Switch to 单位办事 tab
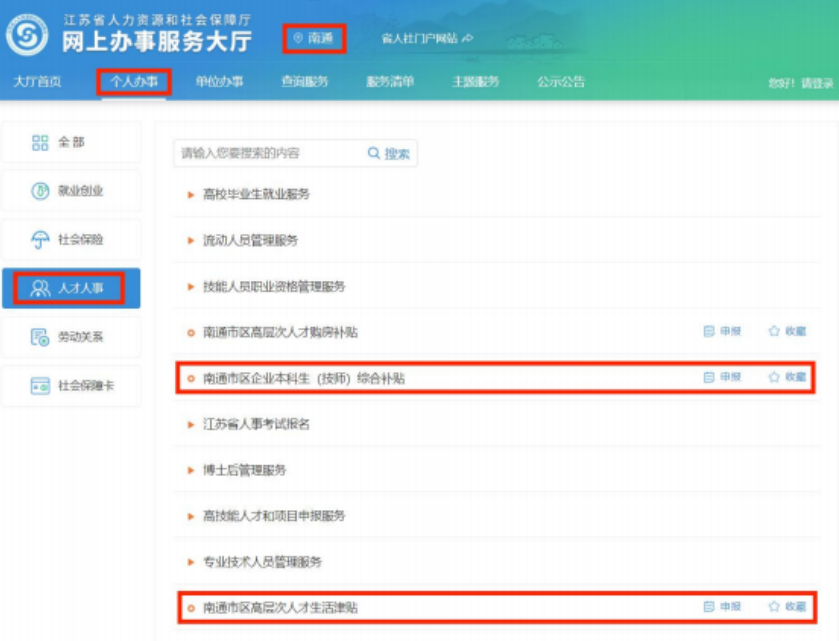 (x=219, y=82)
